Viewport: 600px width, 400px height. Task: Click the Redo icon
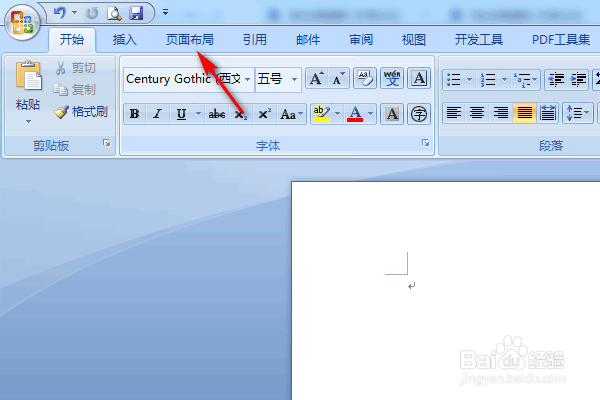click(92, 13)
